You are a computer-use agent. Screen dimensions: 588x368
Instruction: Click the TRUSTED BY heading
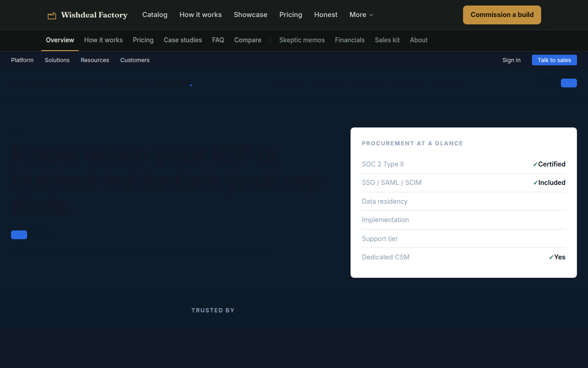[213, 310]
